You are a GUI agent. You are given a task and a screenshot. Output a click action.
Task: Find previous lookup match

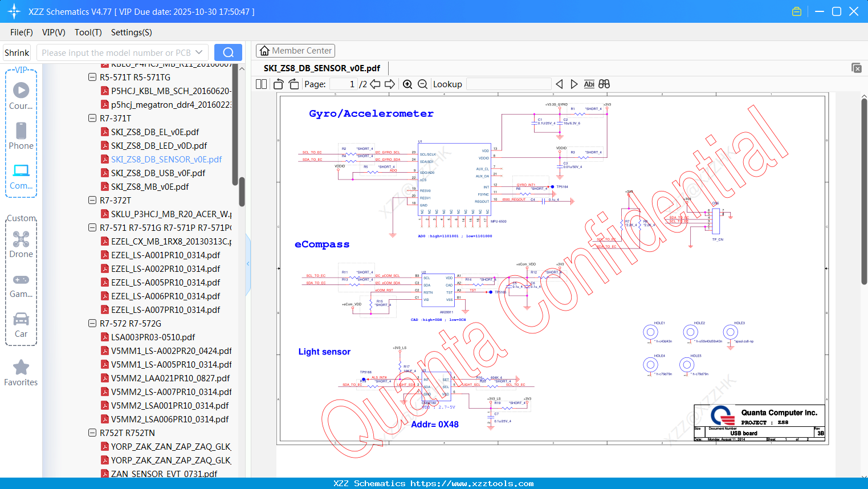click(x=559, y=84)
